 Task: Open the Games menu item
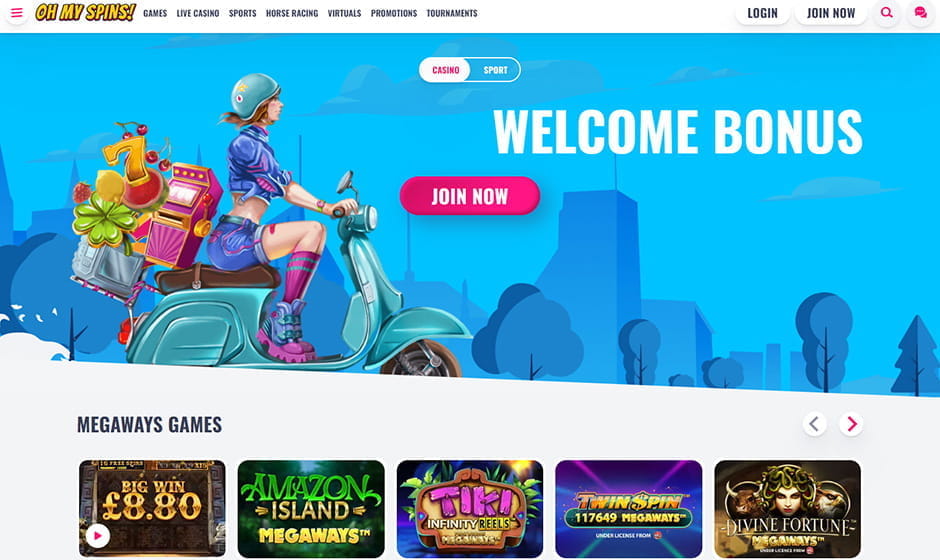(x=155, y=13)
